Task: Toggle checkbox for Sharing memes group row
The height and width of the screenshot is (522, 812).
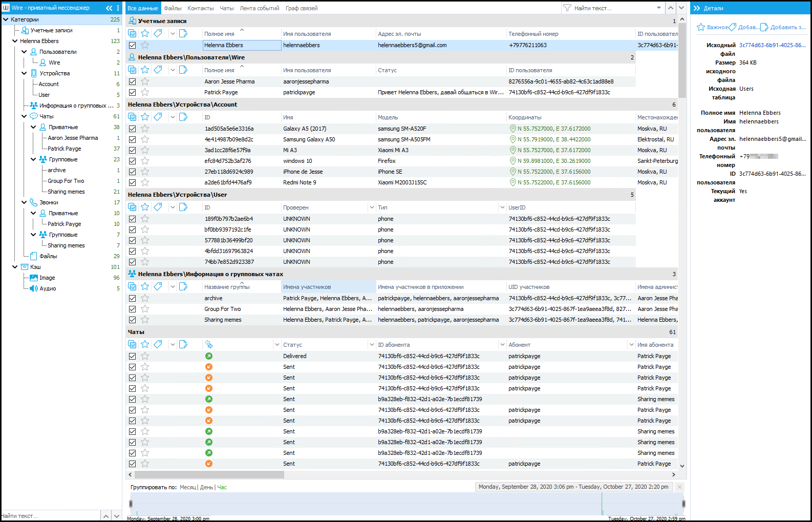Action: click(132, 320)
